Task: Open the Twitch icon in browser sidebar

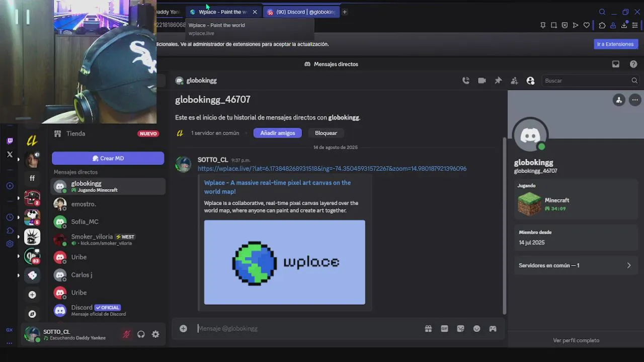Action: (x=10, y=141)
